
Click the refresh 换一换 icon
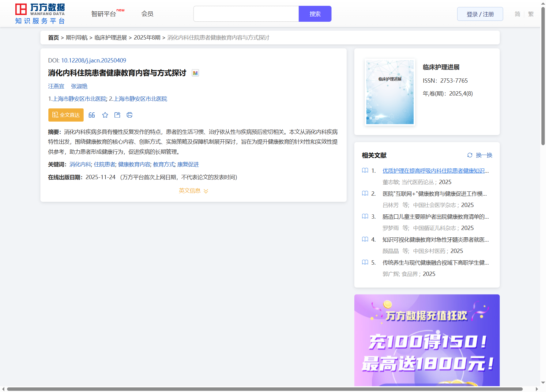pyautogui.click(x=470, y=155)
